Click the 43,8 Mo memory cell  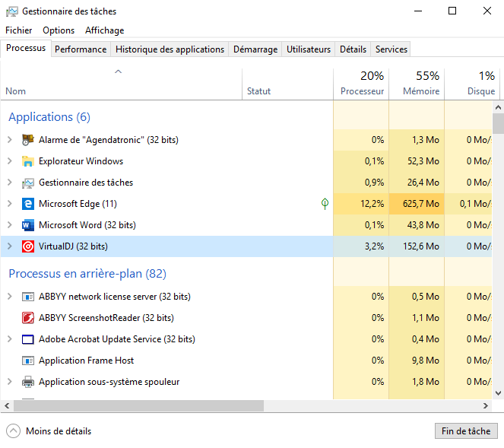point(417,225)
